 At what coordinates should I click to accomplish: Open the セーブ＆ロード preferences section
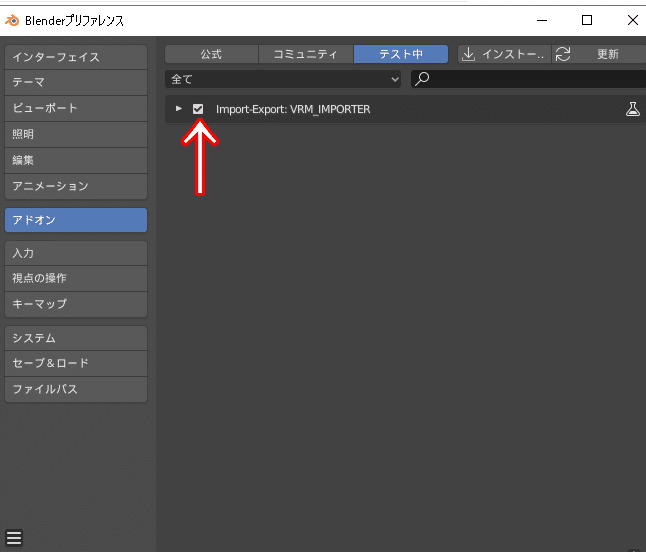point(76,363)
